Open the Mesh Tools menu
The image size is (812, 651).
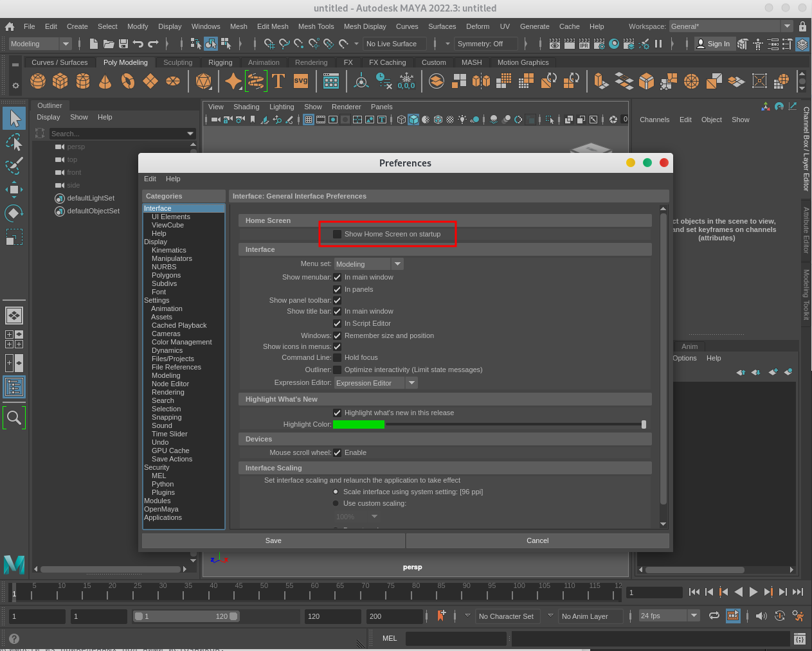click(x=316, y=26)
